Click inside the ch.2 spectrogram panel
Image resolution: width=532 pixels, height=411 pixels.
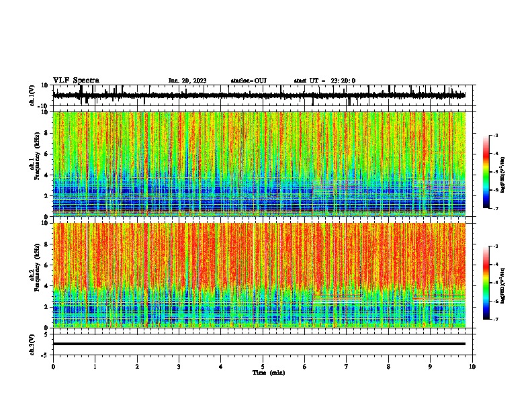tap(259, 275)
